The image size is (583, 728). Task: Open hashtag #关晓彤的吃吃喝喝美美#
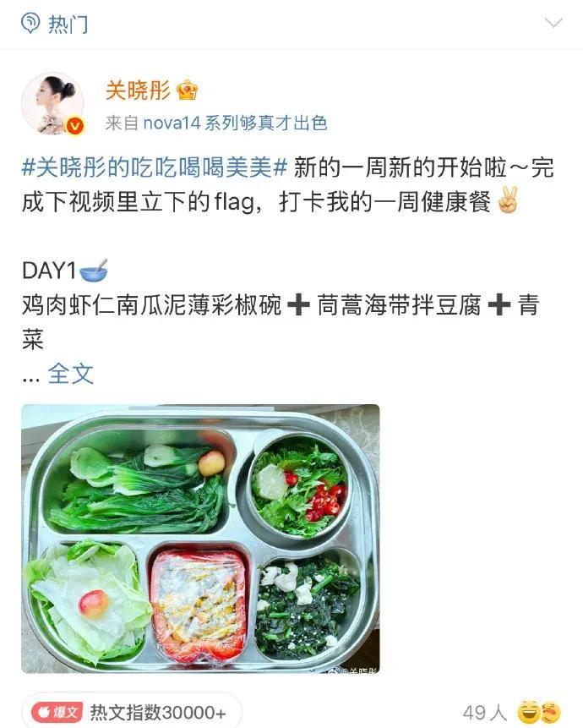(x=155, y=167)
